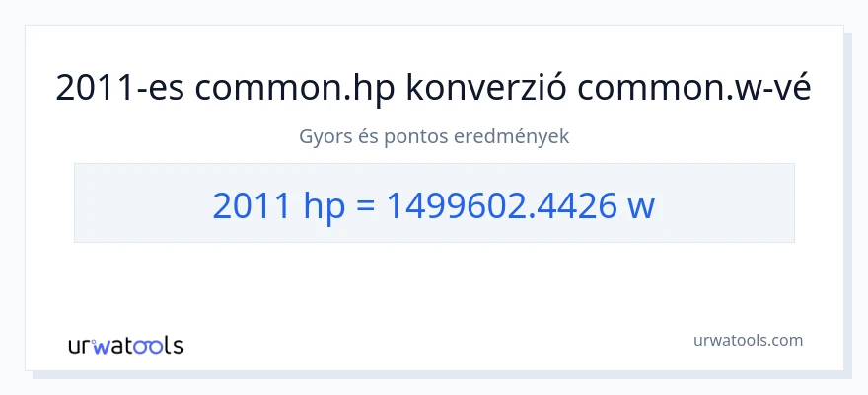This screenshot has width=868, height=395.
Task: Click '2011-es' in the heading
Action: click(120, 88)
